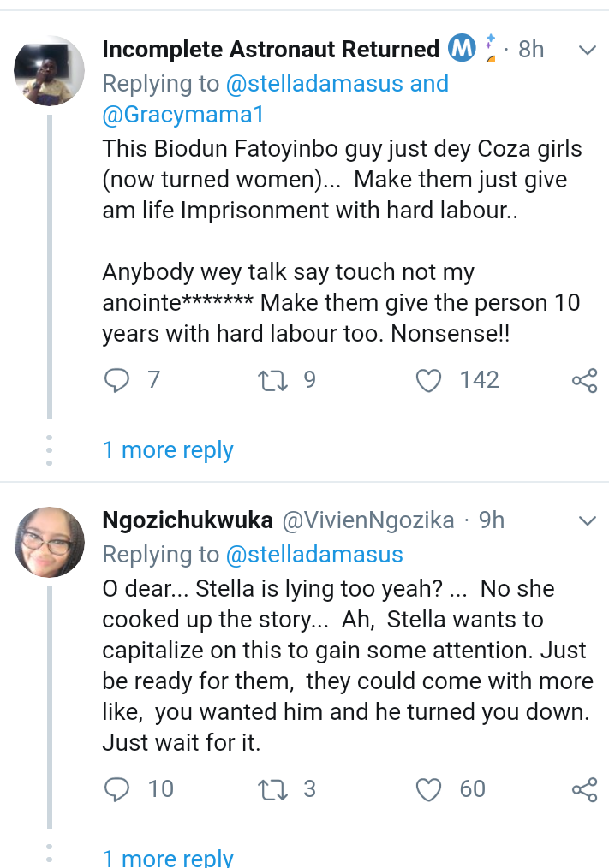Image resolution: width=609 pixels, height=868 pixels.
Task: Click Ngozichukwuka's profile picture
Action: 50,542
